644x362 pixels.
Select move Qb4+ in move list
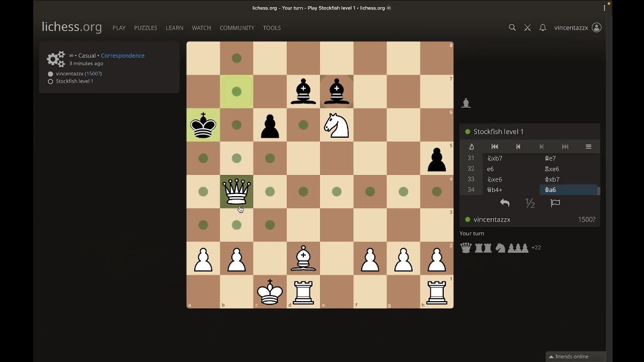[x=511, y=190]
